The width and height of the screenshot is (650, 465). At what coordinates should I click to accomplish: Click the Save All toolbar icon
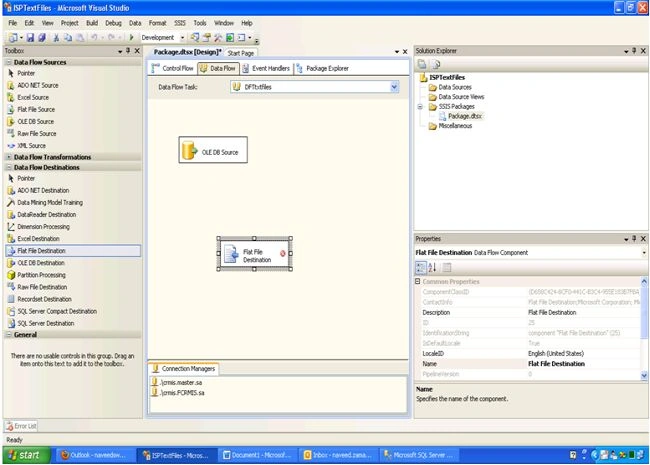click(41, 38)
